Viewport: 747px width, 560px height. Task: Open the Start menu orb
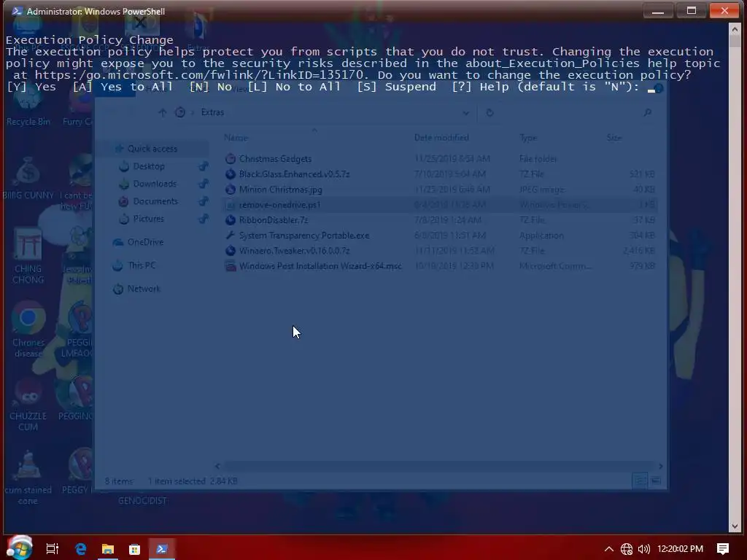[20, 547]
